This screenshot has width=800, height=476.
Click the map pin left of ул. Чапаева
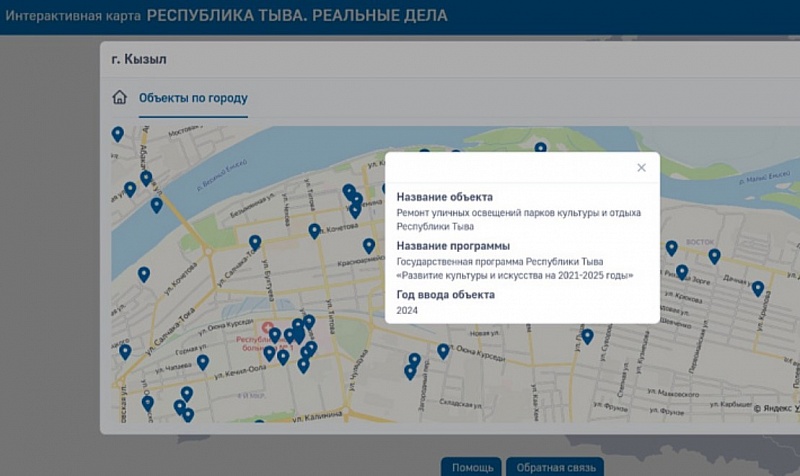(x=125, y=352)
